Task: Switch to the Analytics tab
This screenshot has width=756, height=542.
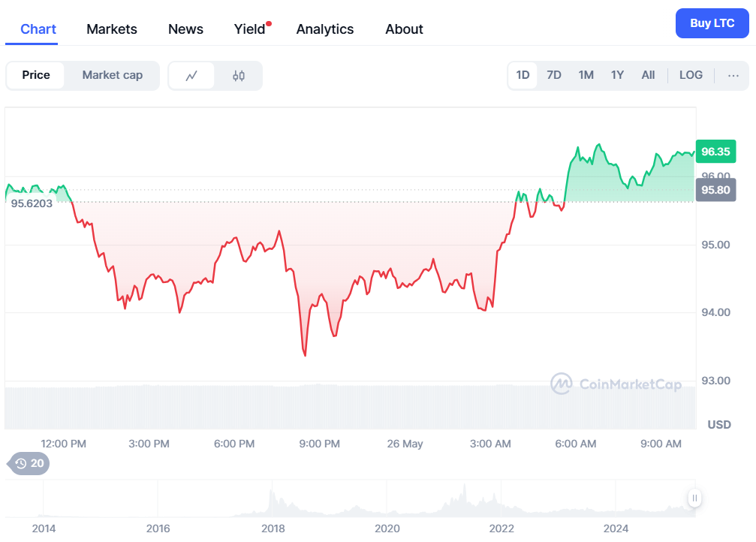Action: (325, 29)
